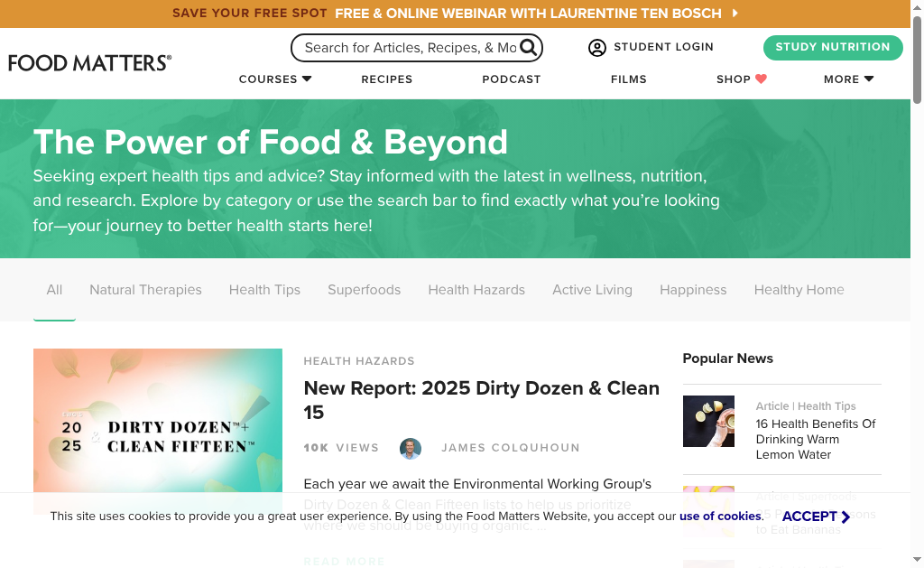The width and height of the screenshot is (924, 568).
Task: Click James Colquhoun's author avatar
Action: 411,448
